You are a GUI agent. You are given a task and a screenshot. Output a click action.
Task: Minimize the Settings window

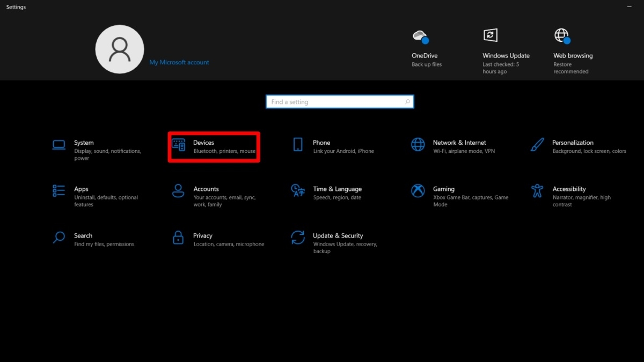pos(629,7)
